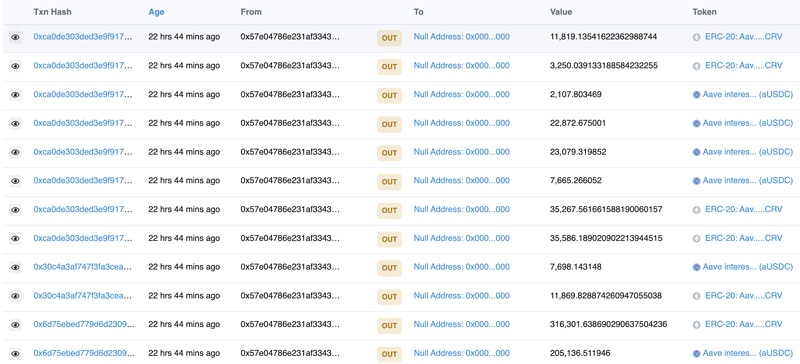
Task: Click eye icon on 22,872.675001 row
Action: tap(15, 124)
